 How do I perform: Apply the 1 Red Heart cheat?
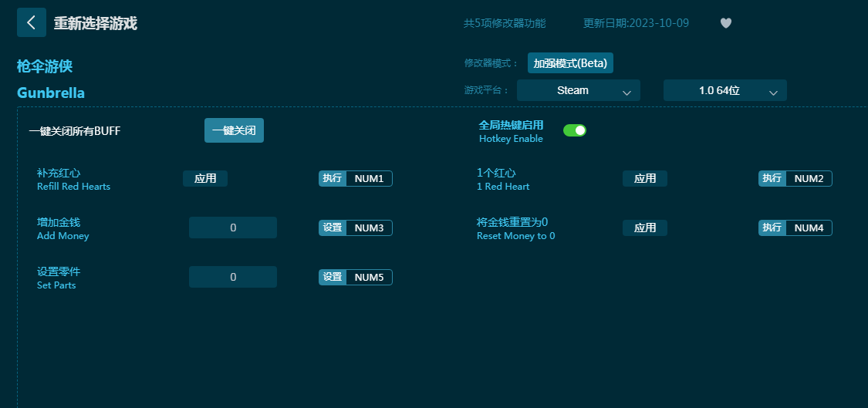[644, 178]
